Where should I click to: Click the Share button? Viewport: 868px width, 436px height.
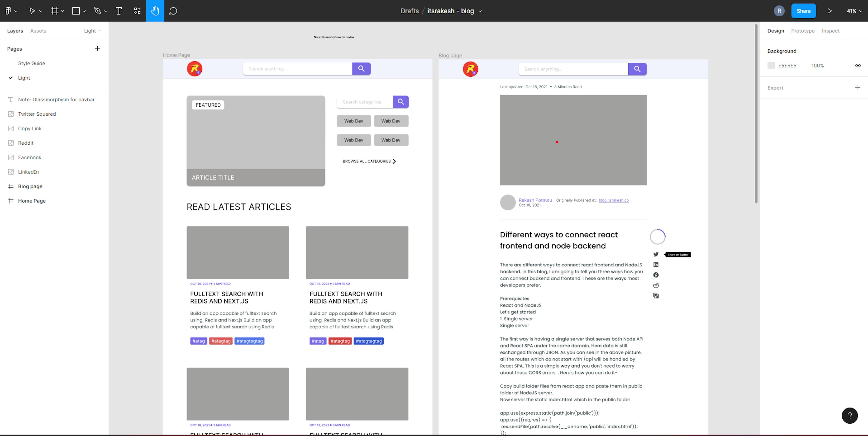click(x=804, y=10)
